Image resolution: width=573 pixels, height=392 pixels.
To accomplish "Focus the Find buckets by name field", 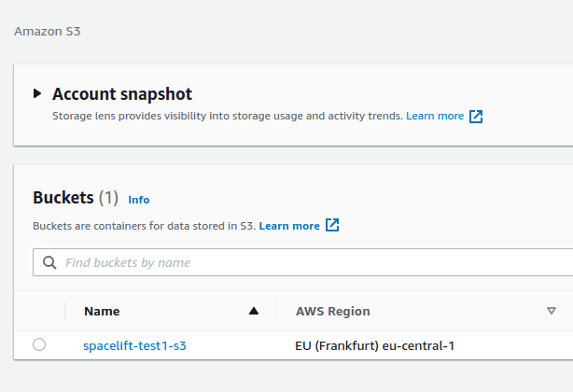I will [308, 263].
